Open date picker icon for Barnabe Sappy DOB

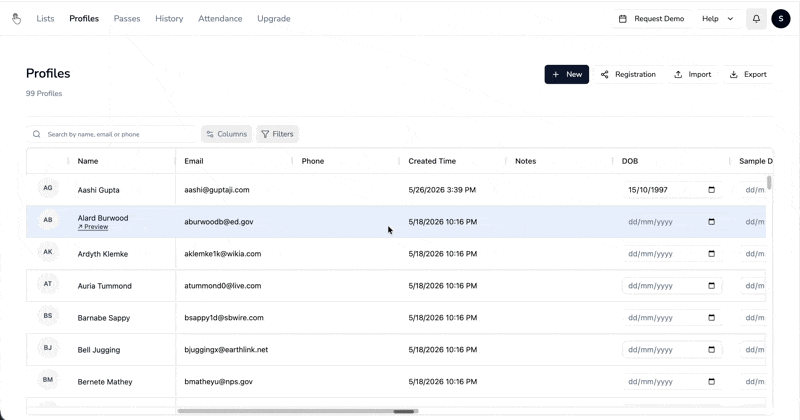(x=711, y=317)
